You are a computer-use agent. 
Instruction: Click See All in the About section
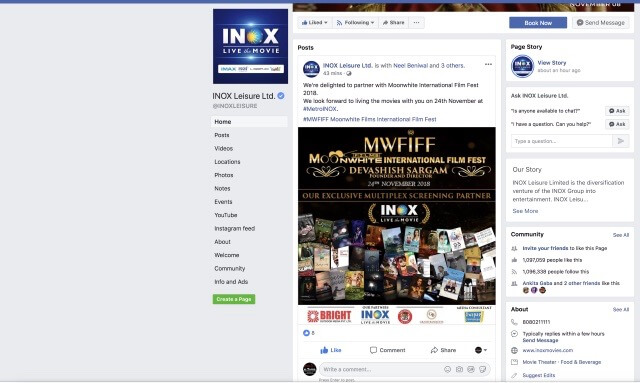(621, 310)
